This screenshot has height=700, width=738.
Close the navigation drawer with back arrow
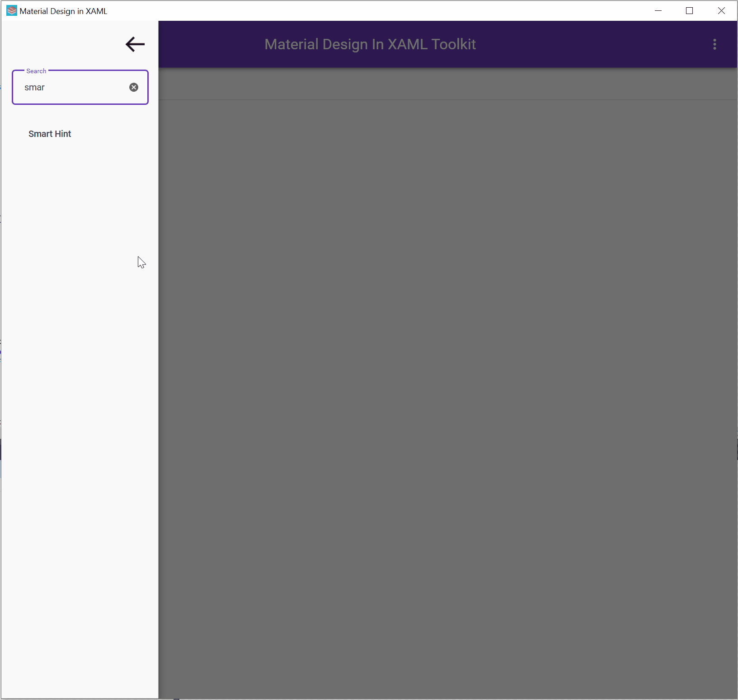(x=135, y=44)
